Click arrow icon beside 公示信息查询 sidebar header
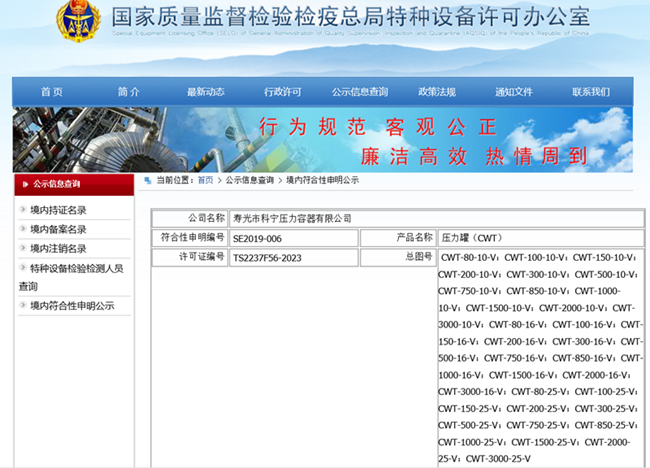 25,184
